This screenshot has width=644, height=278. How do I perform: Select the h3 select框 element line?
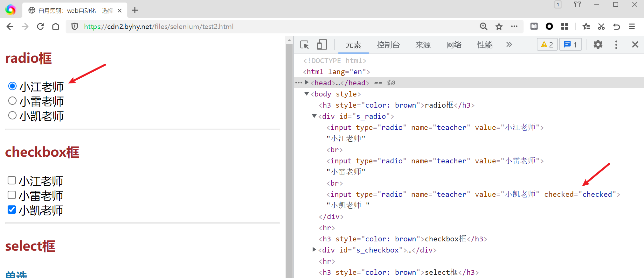pos(398,272)
